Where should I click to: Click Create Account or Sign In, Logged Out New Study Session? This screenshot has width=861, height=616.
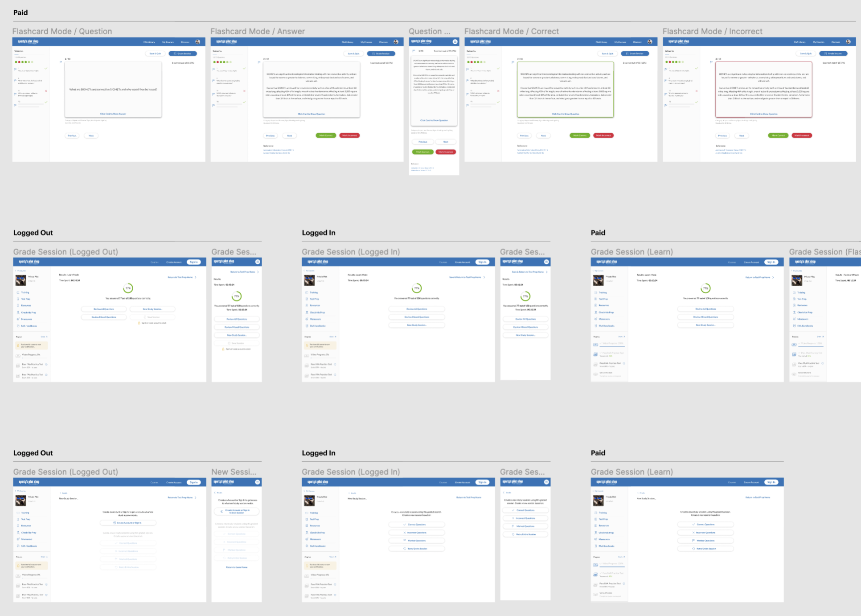[x=128, y=523]
